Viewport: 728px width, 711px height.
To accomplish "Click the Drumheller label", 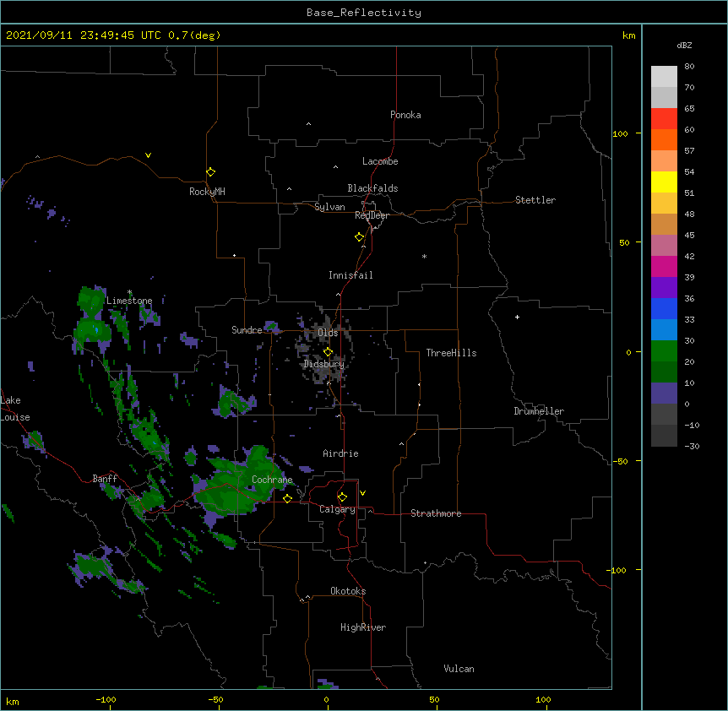I will click(x=539, y=411).
